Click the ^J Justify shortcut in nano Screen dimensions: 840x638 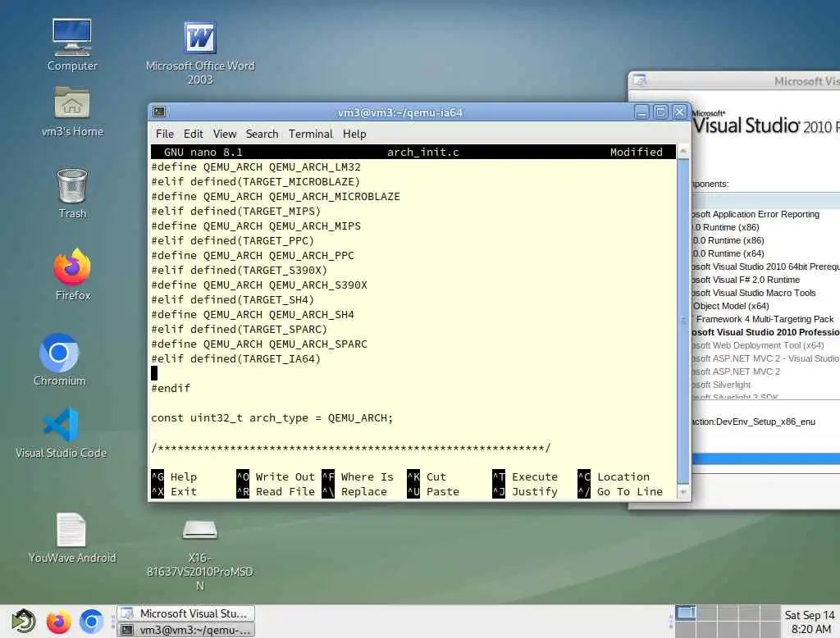pos(526,491)
